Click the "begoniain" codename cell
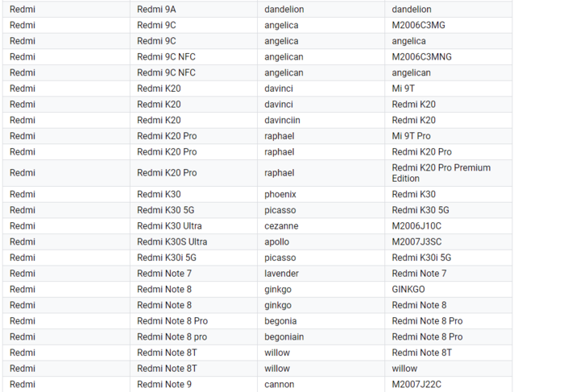580x392 pixels. coord(284,336)
